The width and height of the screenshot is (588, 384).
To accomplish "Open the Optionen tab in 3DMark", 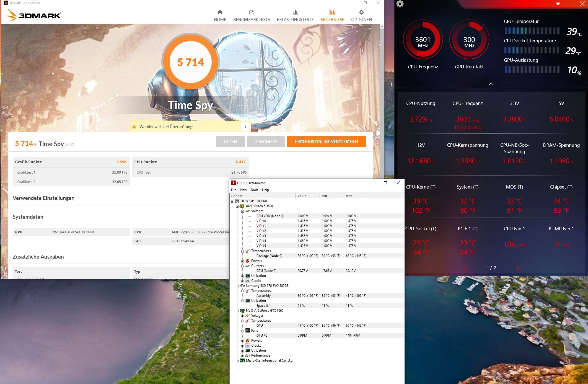I will (361, 16).
